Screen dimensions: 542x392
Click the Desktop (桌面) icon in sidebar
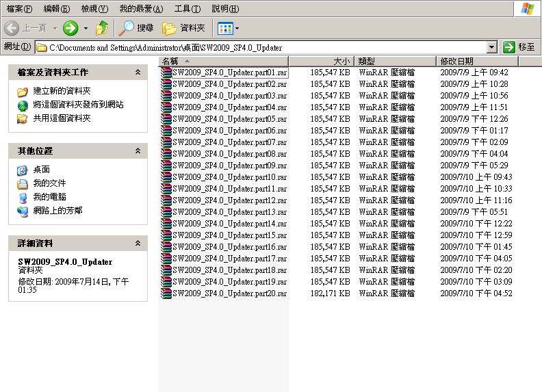point(23,170)
